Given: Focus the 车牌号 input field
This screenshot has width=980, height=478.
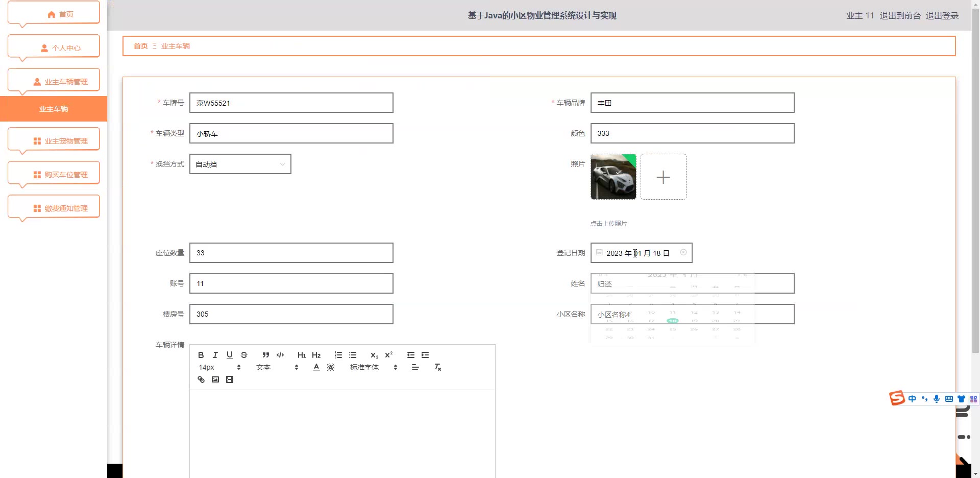Looking at the screenshot, I should [291, 103].
